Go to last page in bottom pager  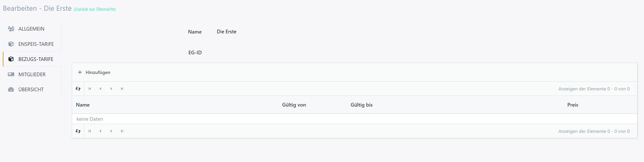point(122,131)
